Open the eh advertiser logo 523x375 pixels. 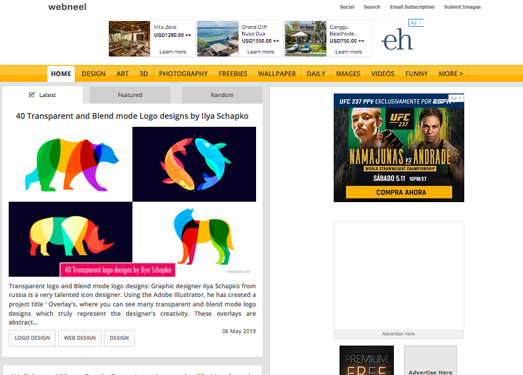point(397,40)
